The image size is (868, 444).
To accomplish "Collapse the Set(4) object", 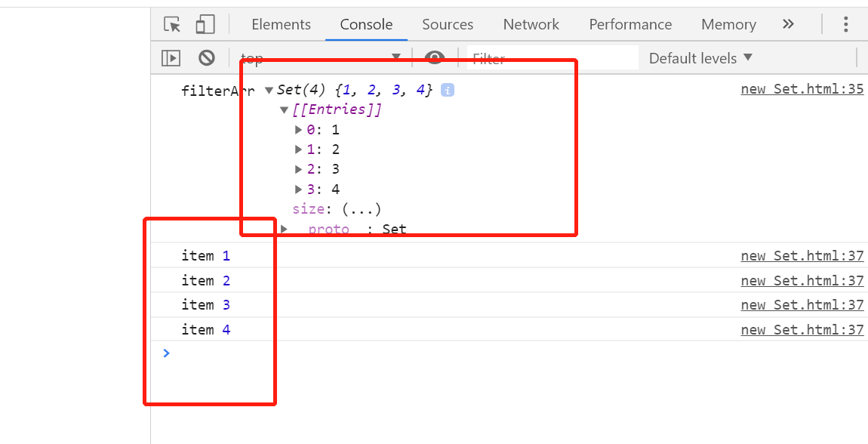I will point(269,91).
